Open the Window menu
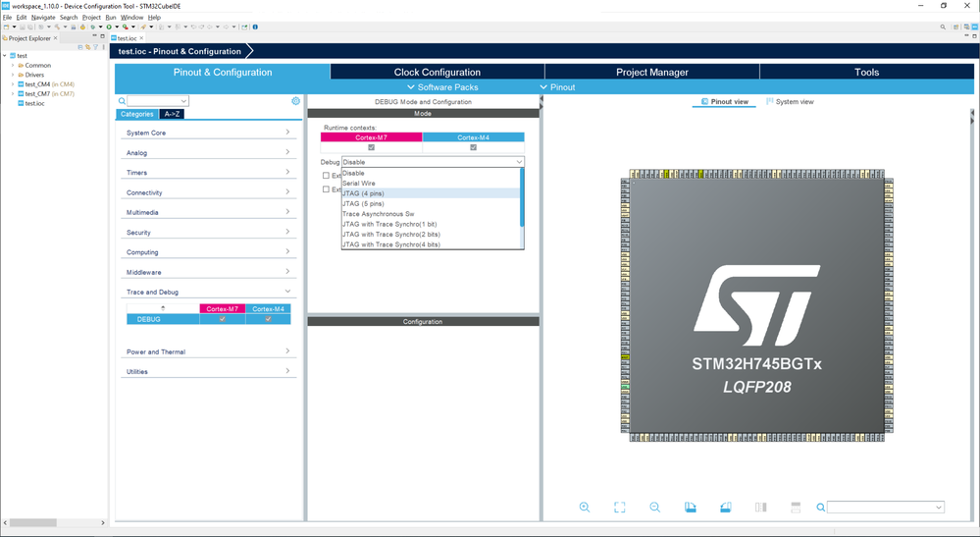The height and width of the screenshot is (537, 980). pyautogui.click(x=131, y=18)
